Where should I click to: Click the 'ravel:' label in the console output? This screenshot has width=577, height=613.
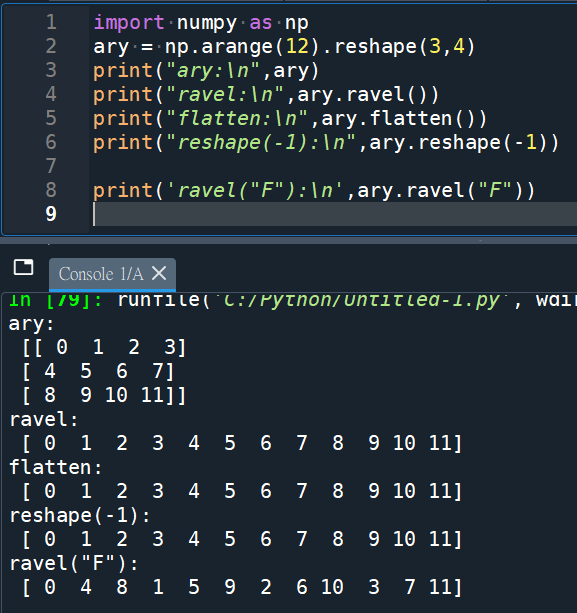[44, 419]
